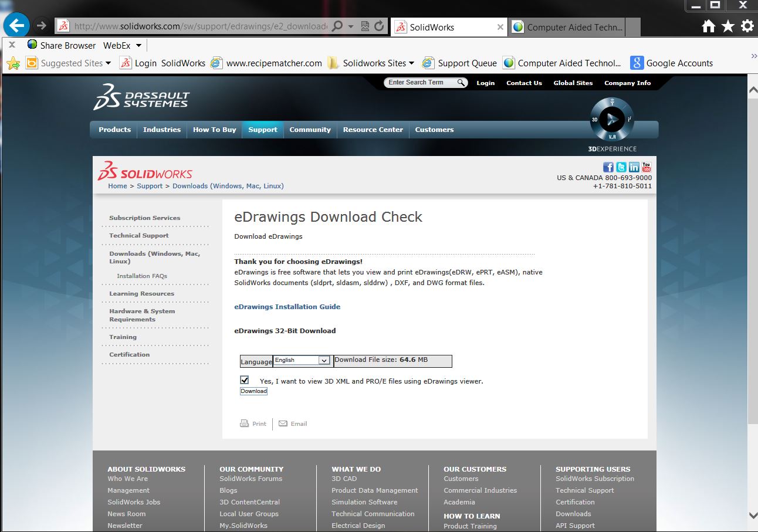Open Login SolidWorks favorite
The image size is (758, 532).
(x=163, y=63)
